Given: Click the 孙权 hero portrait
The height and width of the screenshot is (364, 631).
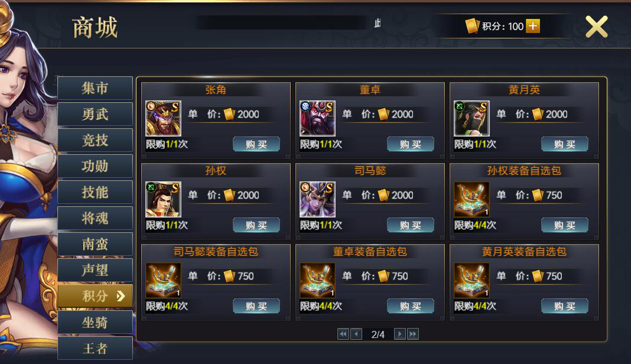Looking at the screenshot, I should click(164, 199).
